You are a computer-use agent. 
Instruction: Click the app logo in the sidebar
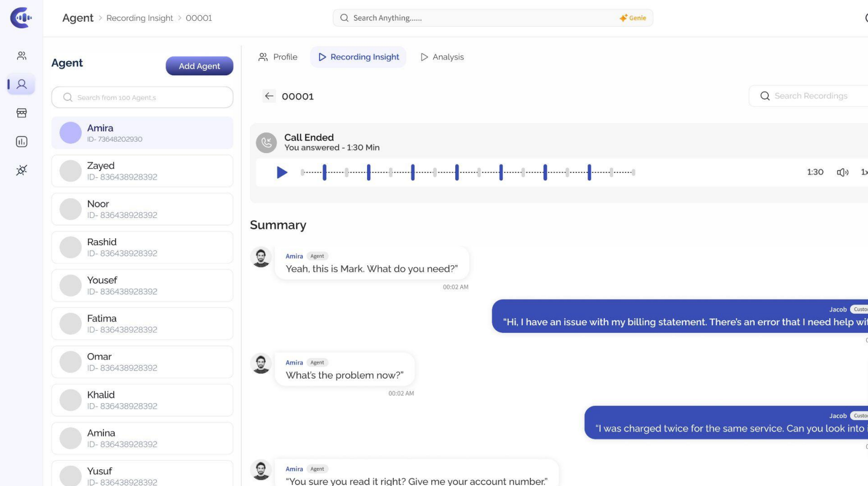click(x=21, y=18)
